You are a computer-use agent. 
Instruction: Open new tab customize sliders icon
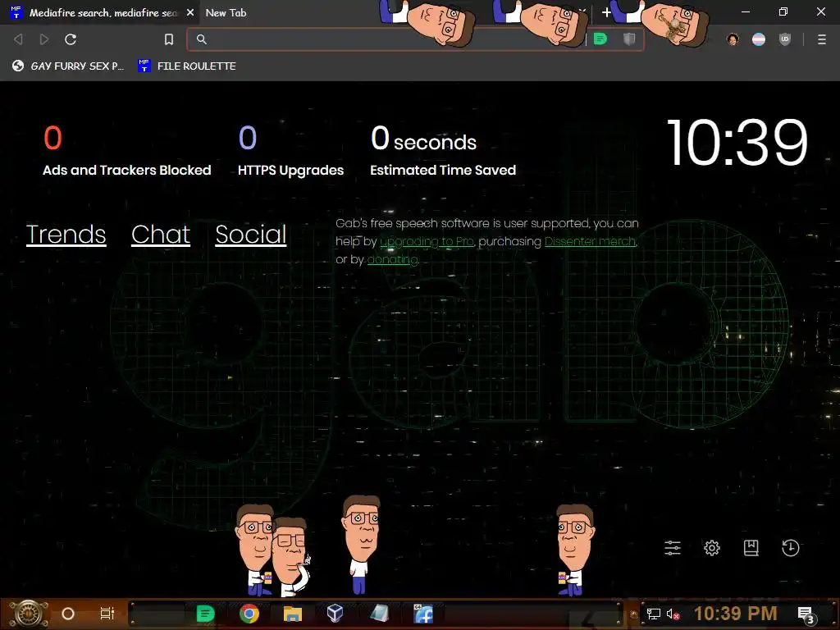coord(673,547)
